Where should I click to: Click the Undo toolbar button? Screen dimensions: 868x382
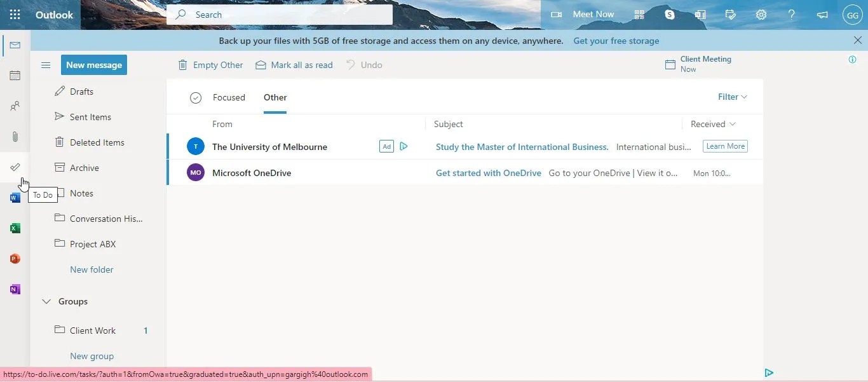coord(364,65)
